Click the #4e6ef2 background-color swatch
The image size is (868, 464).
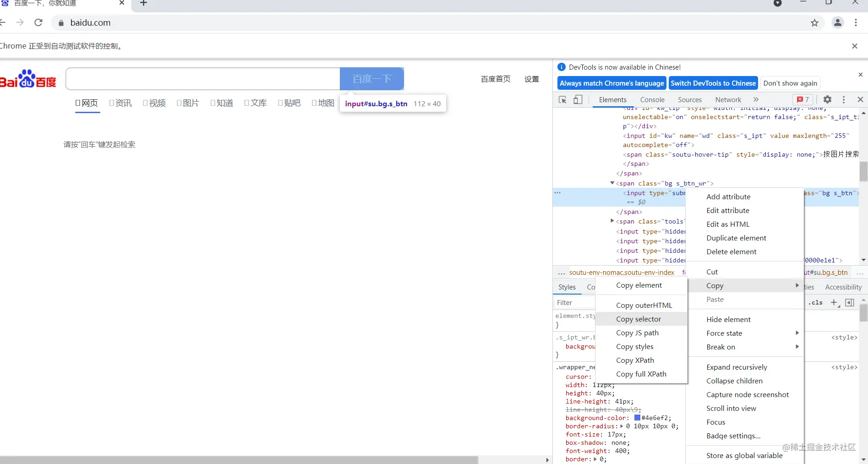click(x=637, y=418)
